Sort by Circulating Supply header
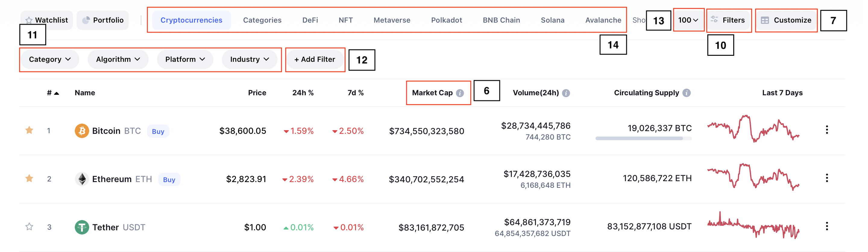This screenshot has width=868, height=252. (x=646, y=93)
